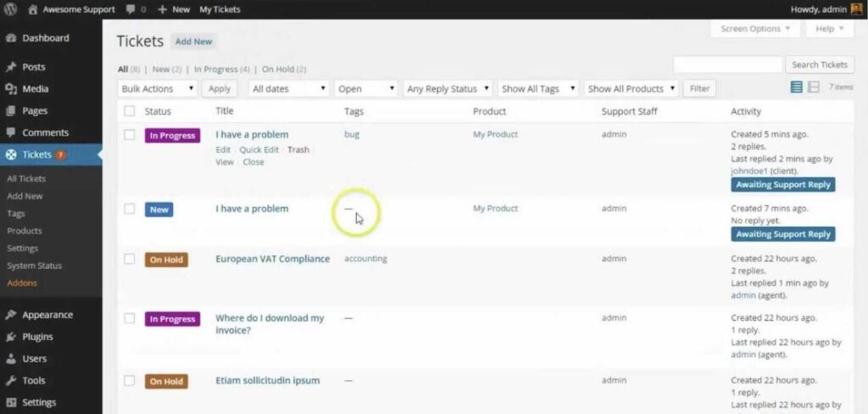Switch to excerpt view icon
The height and width of the screenshot is (414, 868).
pos(814,87)
